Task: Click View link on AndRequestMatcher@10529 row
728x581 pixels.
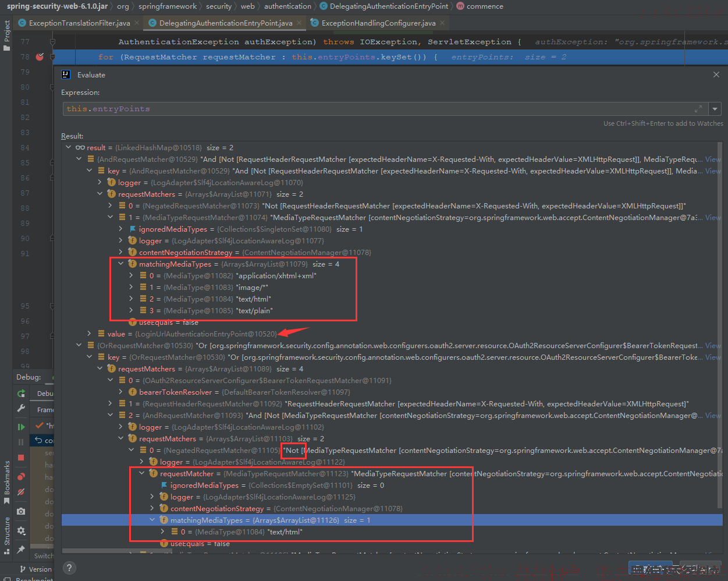Action: (713, 160)
